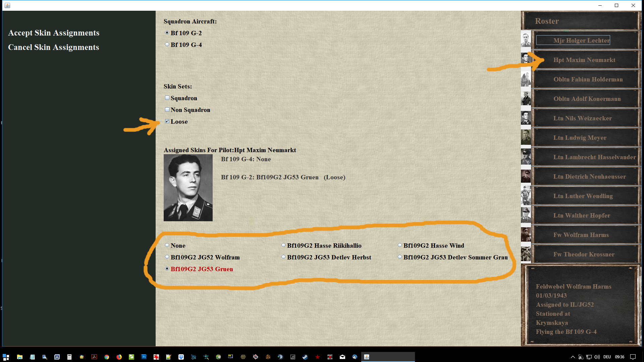Image resolution: width=644 pixels, height=362 pixels.
Task: Click Cancel Skin Assignments
Action: [x=54, y=47]
